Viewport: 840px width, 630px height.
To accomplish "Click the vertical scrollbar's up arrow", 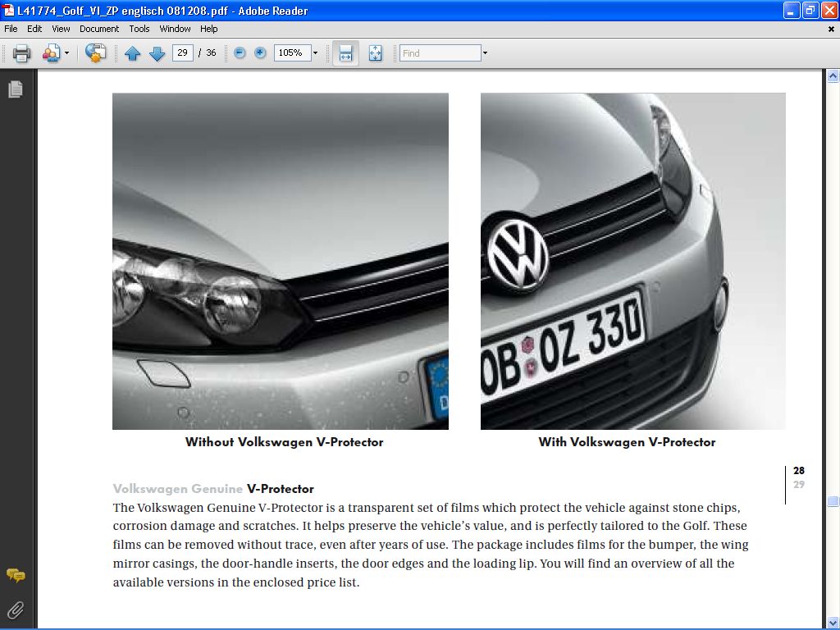I will pyautogui.click(x=833, y=76).
